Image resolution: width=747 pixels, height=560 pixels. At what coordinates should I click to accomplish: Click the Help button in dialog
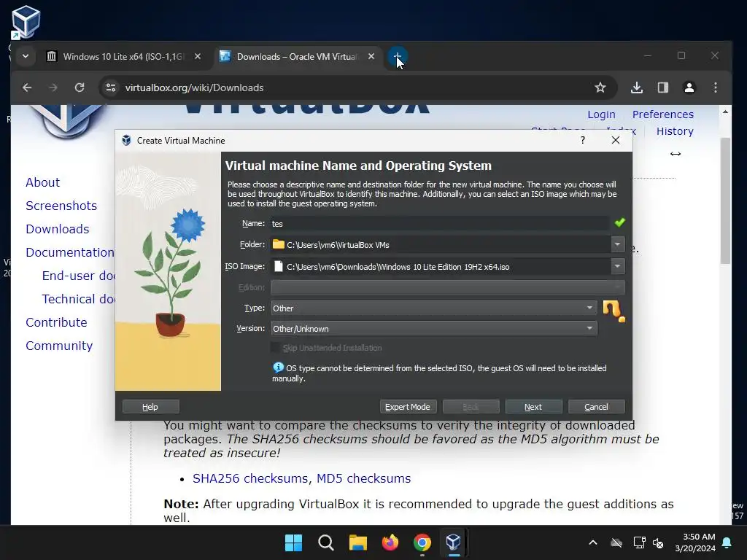pyautogui.click(x=150, y=407)
